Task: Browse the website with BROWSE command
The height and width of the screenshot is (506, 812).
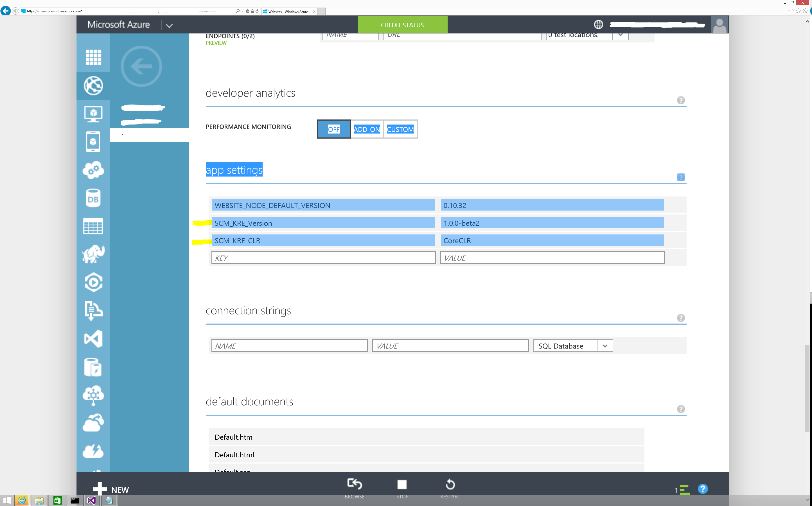Action: 355,489
